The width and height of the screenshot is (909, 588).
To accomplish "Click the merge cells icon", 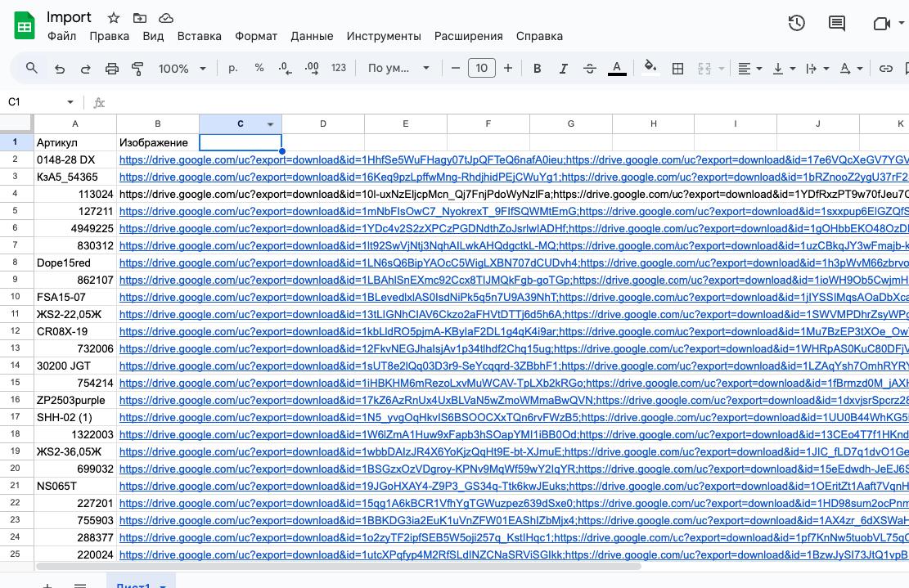I will (x=704, y=69).
